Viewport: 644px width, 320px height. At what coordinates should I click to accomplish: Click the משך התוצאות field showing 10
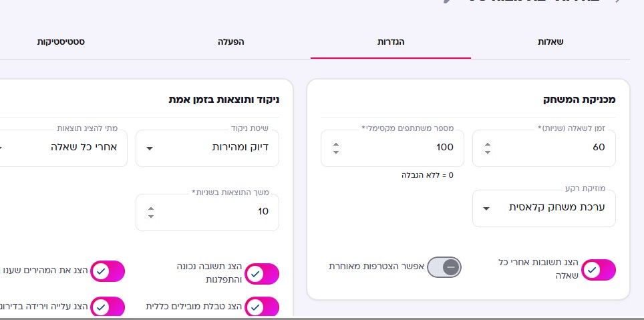[x=207, y=212]
